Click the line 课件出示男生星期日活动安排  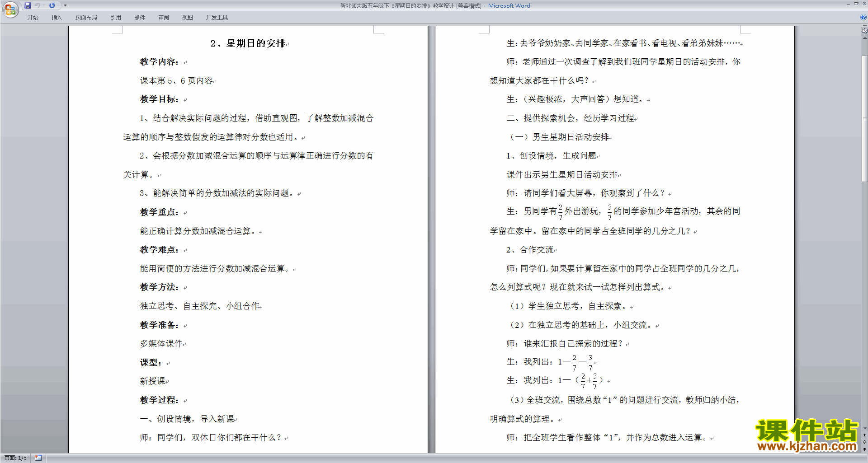(x=562, y=175)
